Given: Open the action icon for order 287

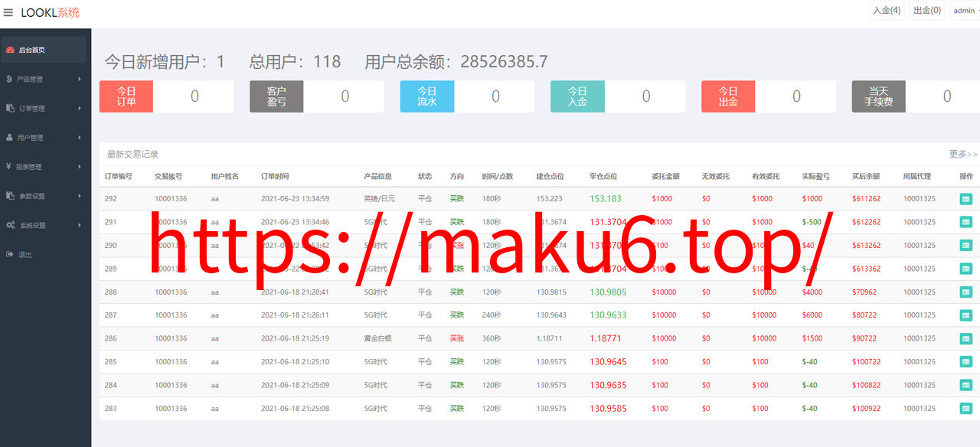Looking at the screenshot, I should coord(965,315).
